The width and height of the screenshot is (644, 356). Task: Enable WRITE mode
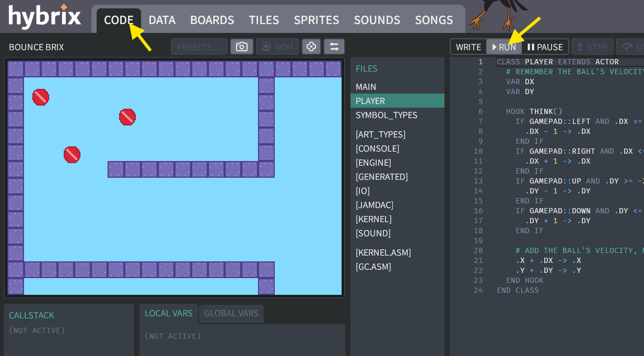[x=469, y=47]
